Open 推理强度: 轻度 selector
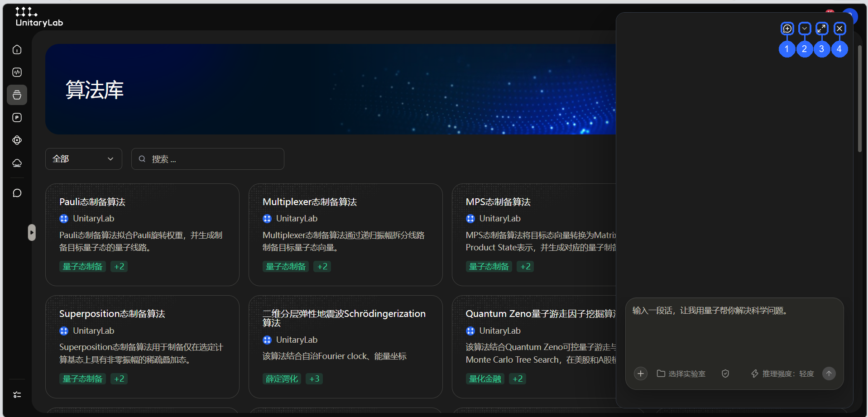 click(782, 374)
